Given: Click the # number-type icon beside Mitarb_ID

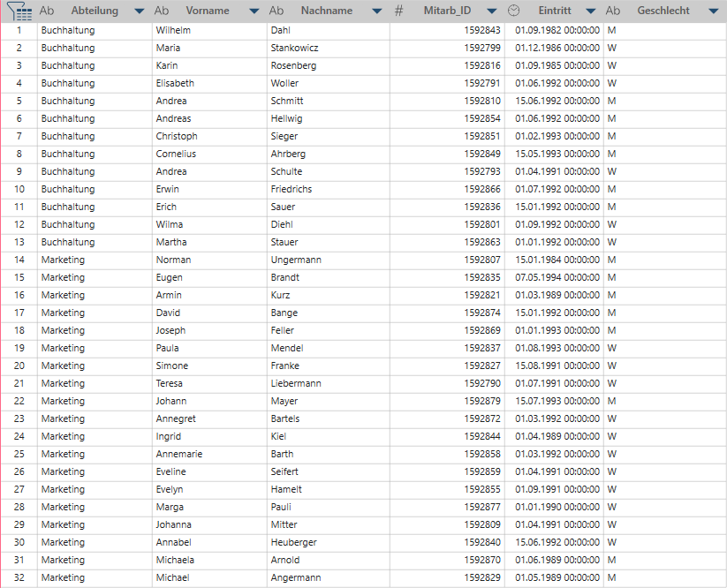Looking at the screenshot, I should click(x=398, y=11).
